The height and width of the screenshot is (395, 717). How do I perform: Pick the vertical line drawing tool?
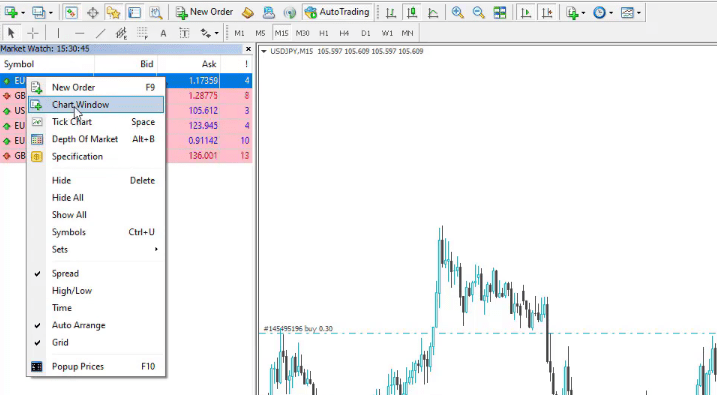58,33
